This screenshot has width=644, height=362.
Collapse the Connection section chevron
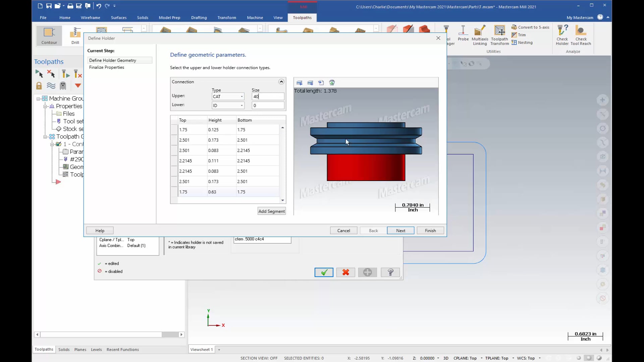point(281,82)
